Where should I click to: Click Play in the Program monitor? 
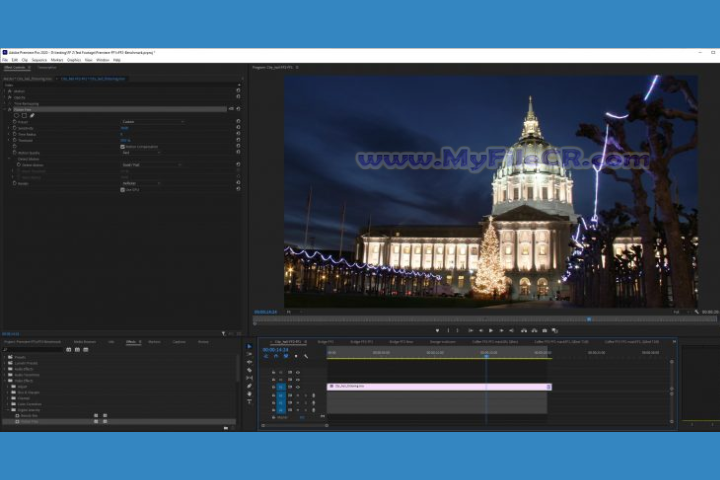tap(491, 330)
